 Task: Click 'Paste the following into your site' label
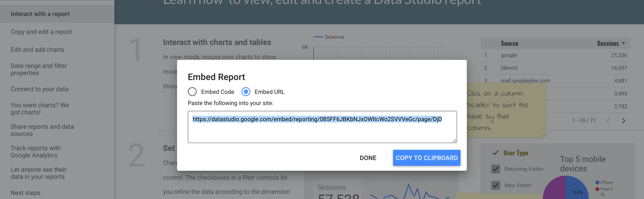coord(231,103)
